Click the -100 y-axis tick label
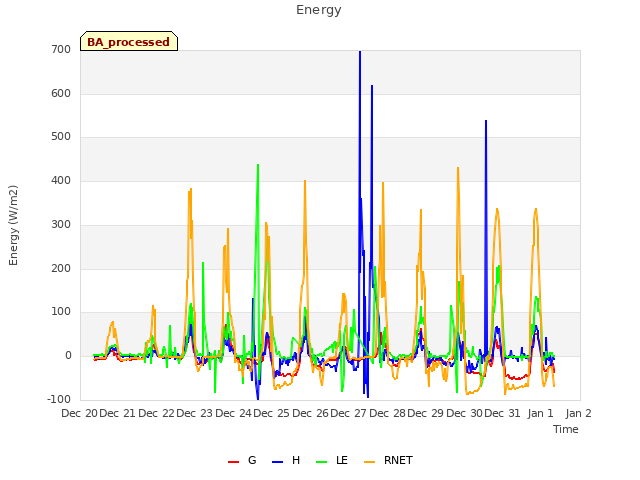640x480 pixels. [x=59, y=399]
